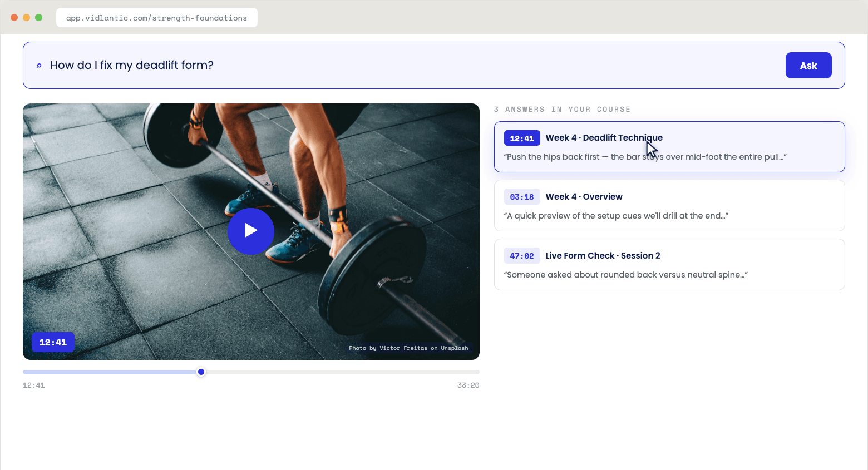The image size is (868, 470).
Task: Maximize the window with the green button
Action: [x=38, y=17]
